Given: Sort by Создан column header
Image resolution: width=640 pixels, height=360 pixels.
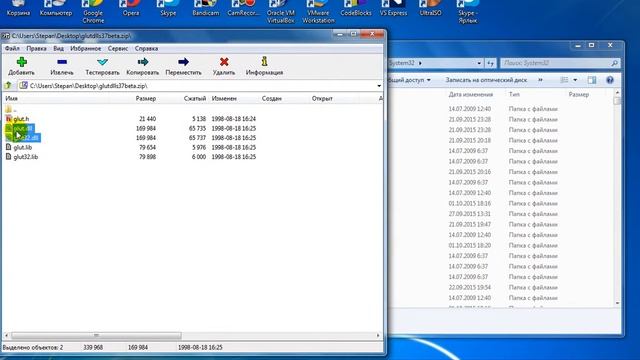Looking at the screenshot, I should pos(272,98).
